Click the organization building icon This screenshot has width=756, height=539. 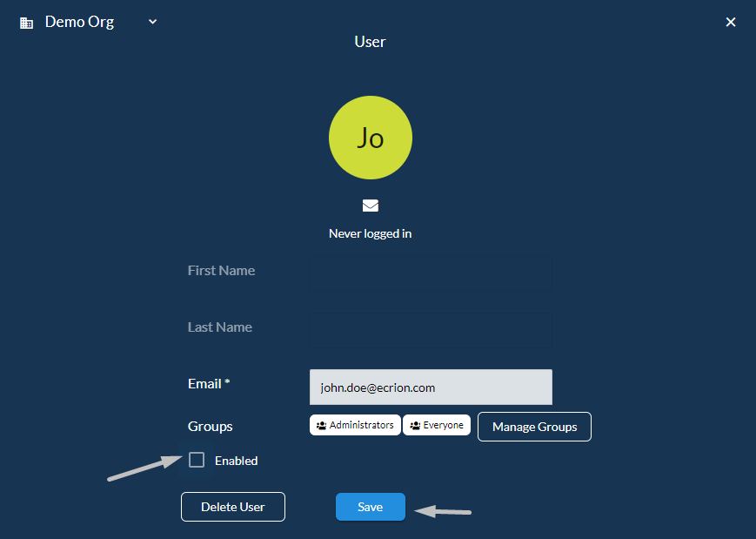[x=26, y=23]
